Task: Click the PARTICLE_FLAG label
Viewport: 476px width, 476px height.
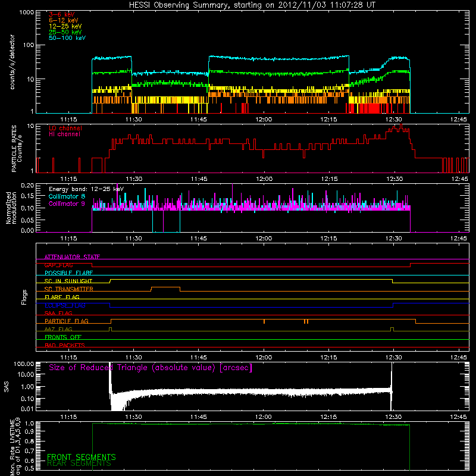Action: coord(67,321)
